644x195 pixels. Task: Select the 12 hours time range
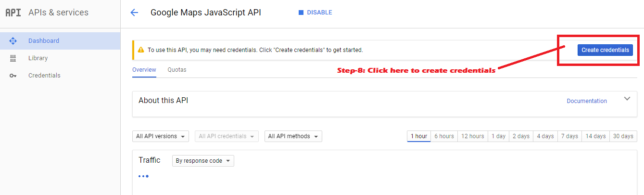tap(473, 136)
